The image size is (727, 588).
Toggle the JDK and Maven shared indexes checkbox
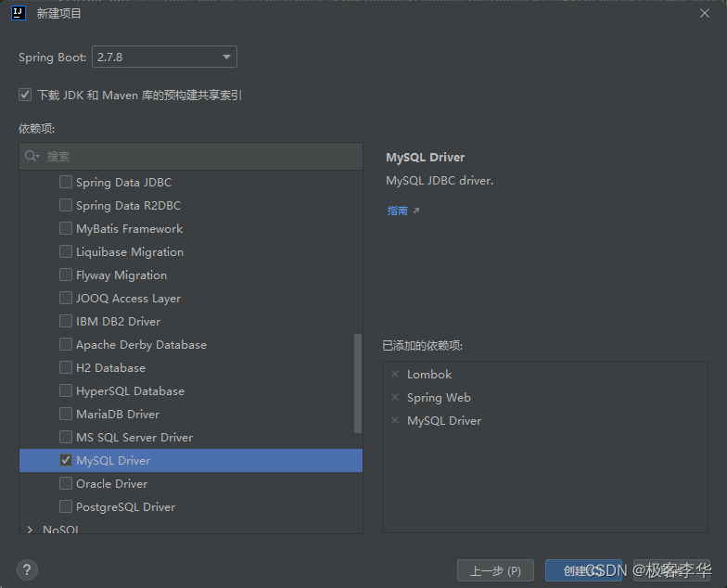(25, 95)
